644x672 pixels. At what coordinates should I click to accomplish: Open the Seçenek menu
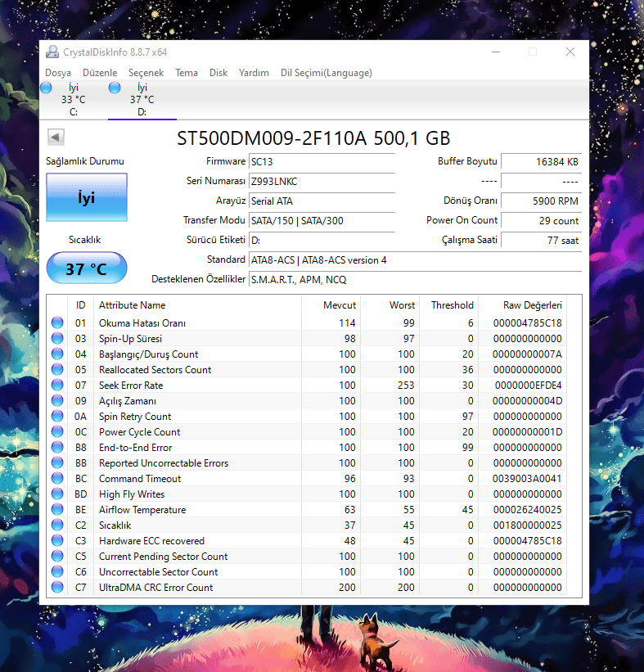(146, 73)
